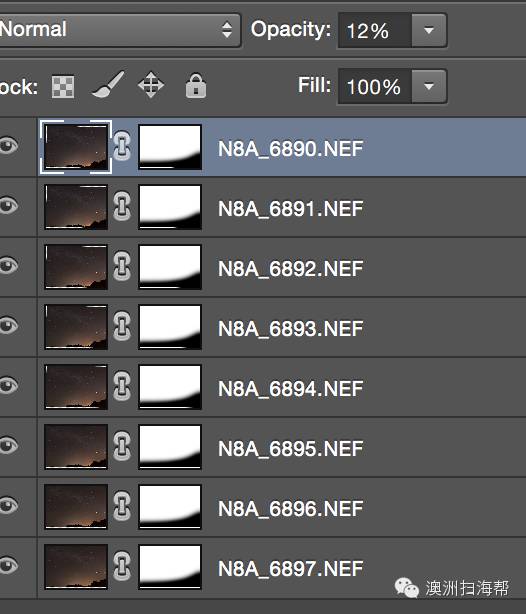Select the N8A_6895.NEF layer name
Image resolution: width=526 pixels, height=614 pixels.
291,449
